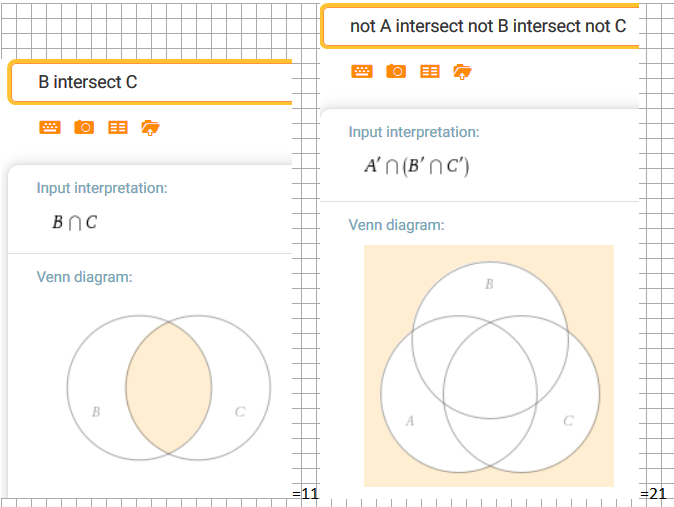
Task: Click the B label in the two-circle diagram
Action: [x=96, y=412]
